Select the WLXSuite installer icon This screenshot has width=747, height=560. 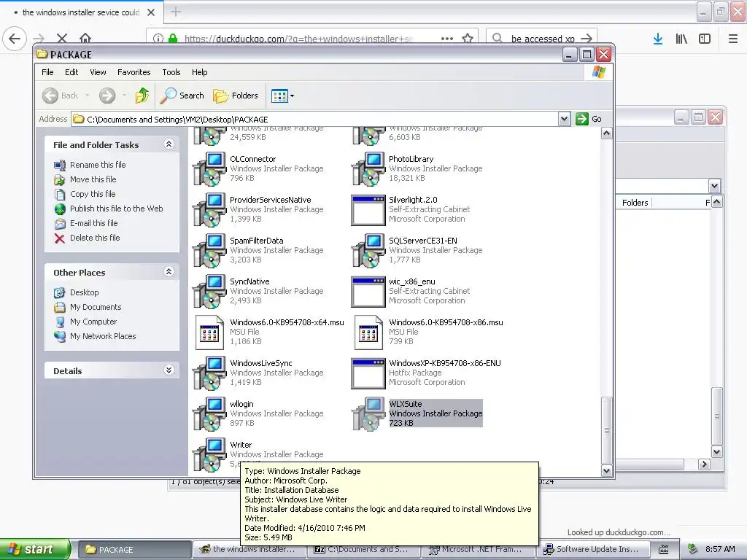(368, 414)
